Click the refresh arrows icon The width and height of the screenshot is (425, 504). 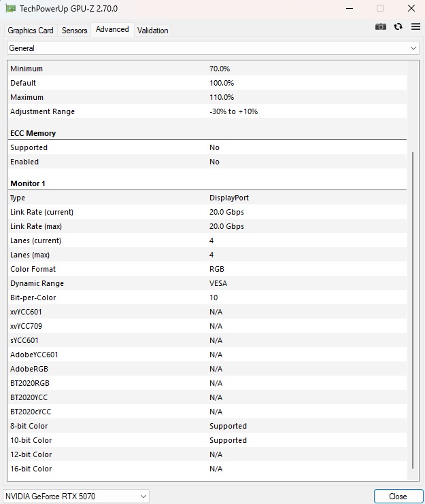(398, 26)
